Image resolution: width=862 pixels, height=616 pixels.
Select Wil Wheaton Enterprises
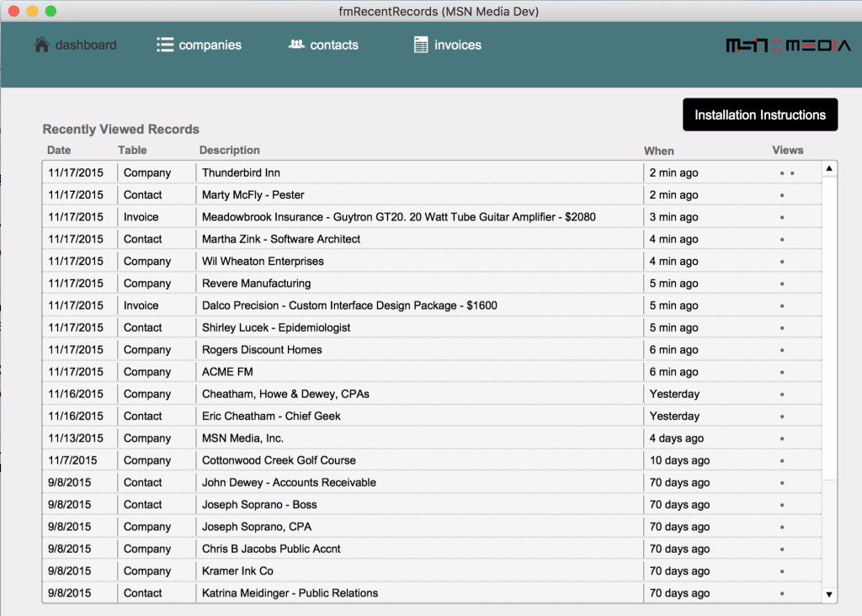[x=432, y=261]
